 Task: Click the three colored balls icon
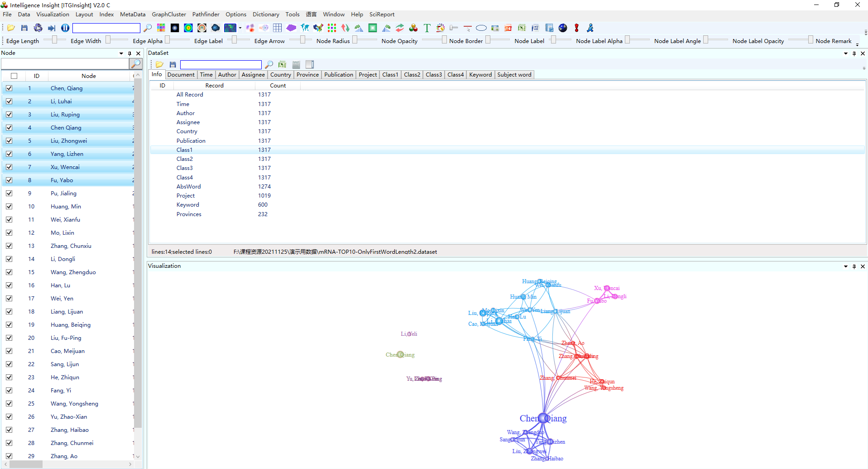click(x=413, y=28)
